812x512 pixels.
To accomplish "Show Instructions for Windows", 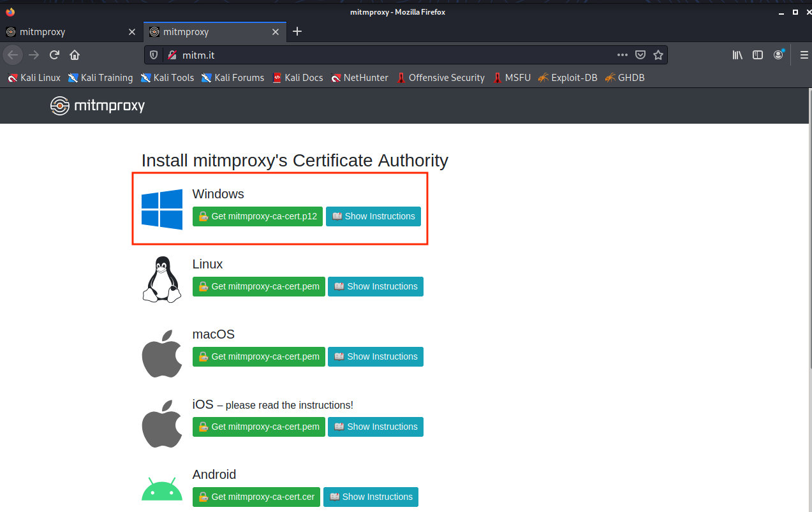I will click(373, 217).
